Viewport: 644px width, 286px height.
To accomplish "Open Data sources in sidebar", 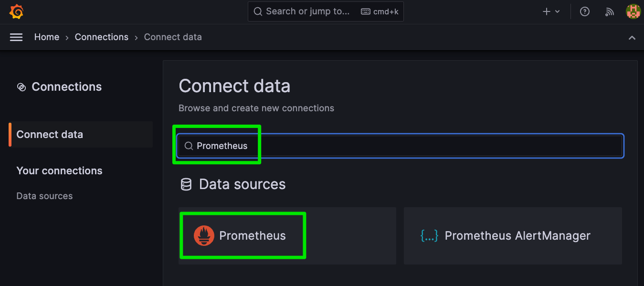I will [44, 196].
